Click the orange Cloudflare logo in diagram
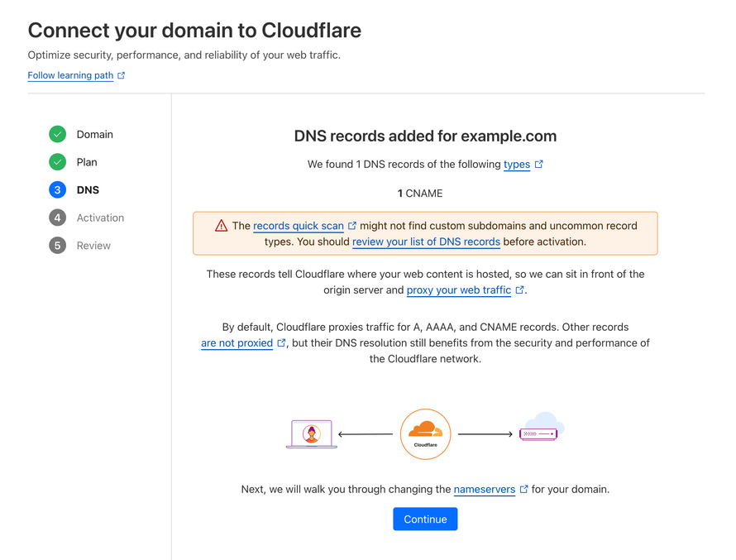736x560 pixels. pos(425,434)
